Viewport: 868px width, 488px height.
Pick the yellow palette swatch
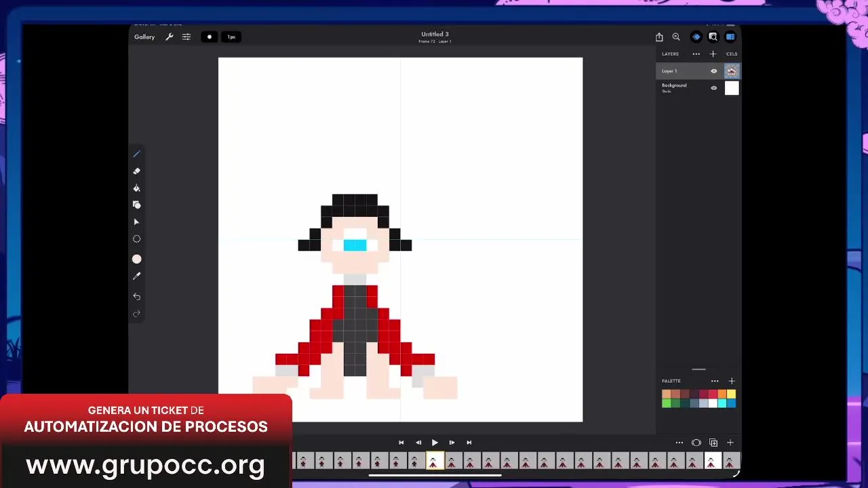(x=731, y=394)
